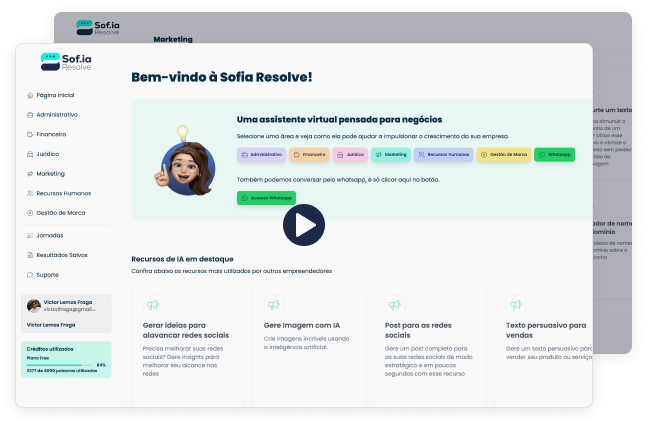
Task: Click megaphone icon on Texto persuasivo para vendas
Action: pyautogui.click(x=515, y=305)
